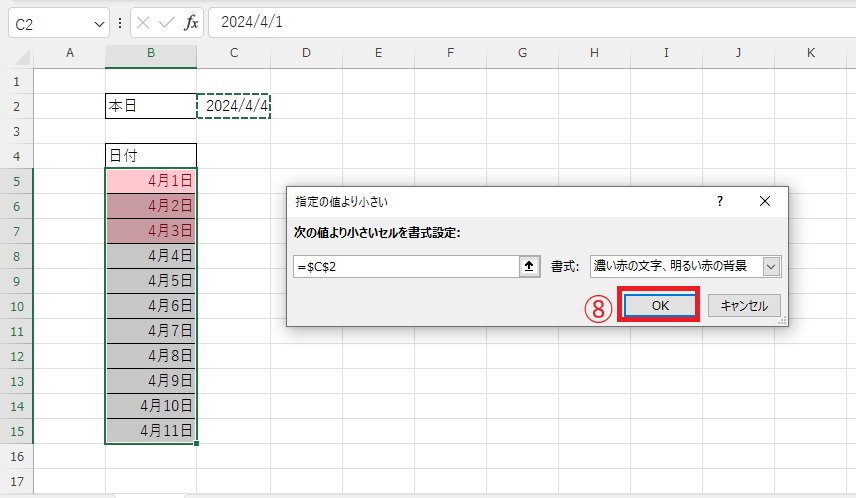Click the OK button in the dialog

click(x=659, y=305)
